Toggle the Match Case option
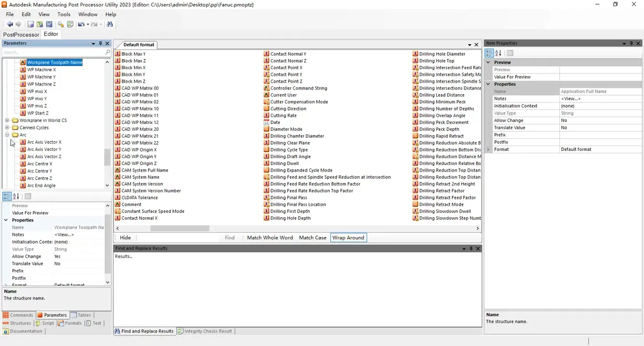Viewport: 644px width, 346px height. 312,237
